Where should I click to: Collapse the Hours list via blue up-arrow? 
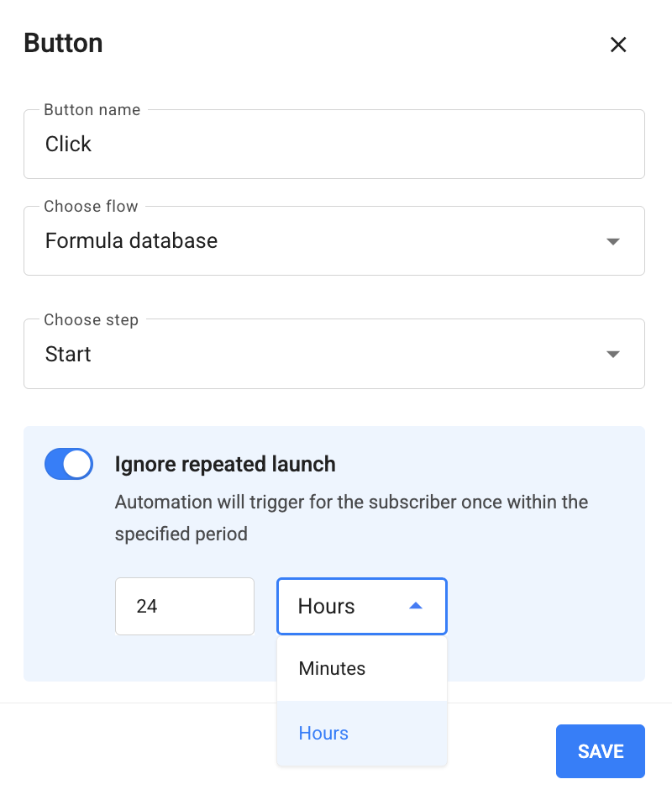(x=416, y=606)
